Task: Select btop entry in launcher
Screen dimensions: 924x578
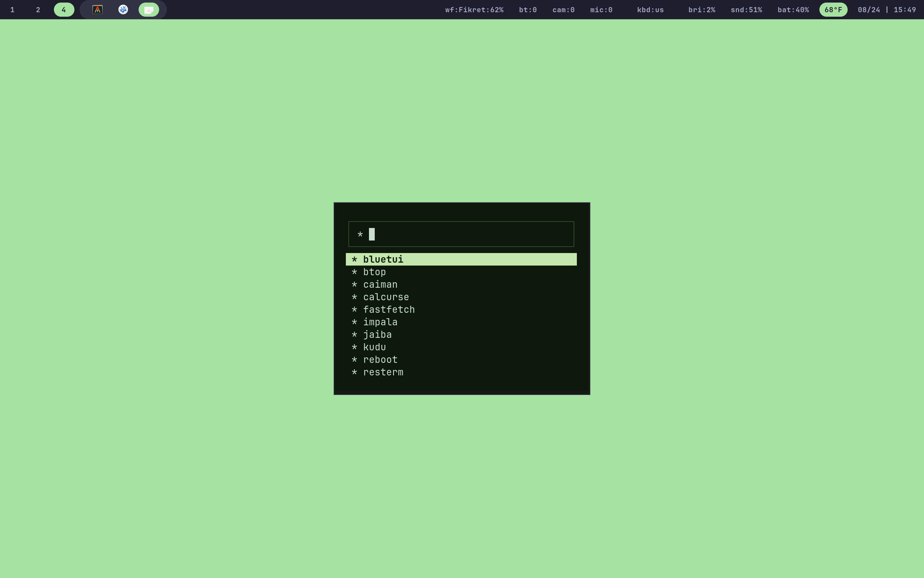Action: pos(461,272)
